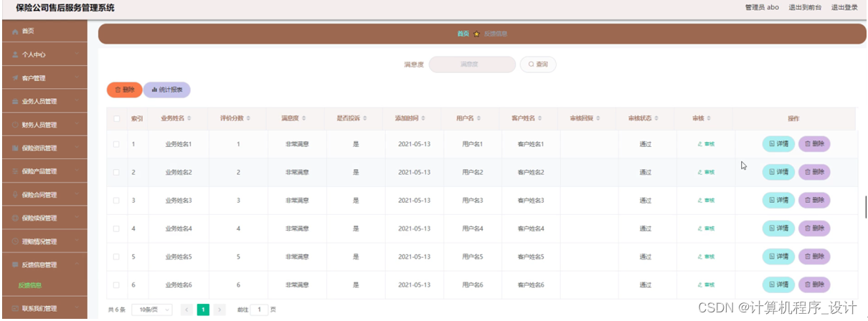Screen dimensions: 868x321
Task: Click the 个人中心 sidebar person icon
Action: click(x=16, y=54)
